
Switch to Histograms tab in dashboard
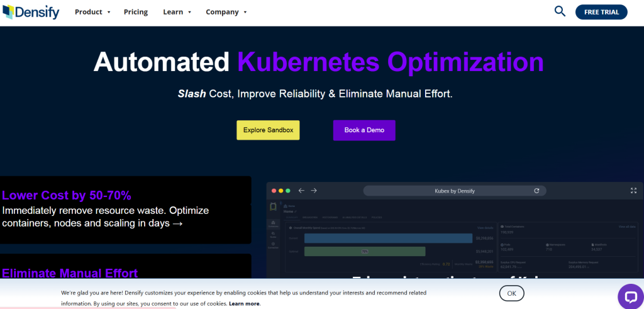coord(330,217)
